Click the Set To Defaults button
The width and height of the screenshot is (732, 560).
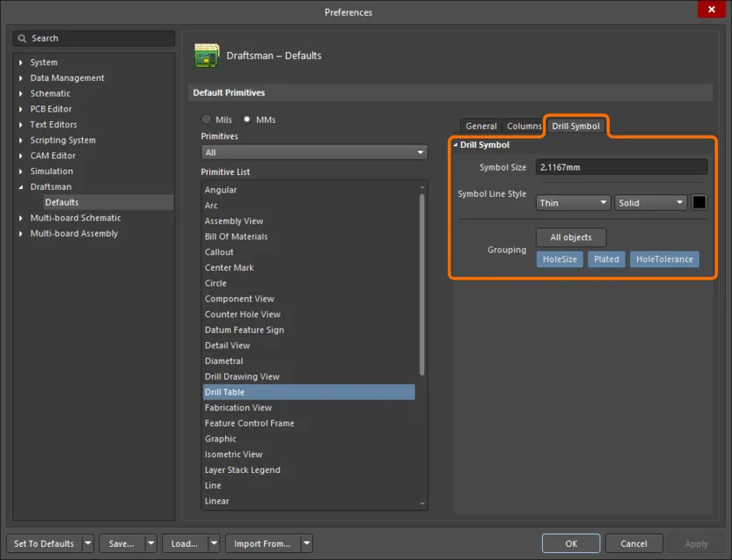(x=43, y=543)
